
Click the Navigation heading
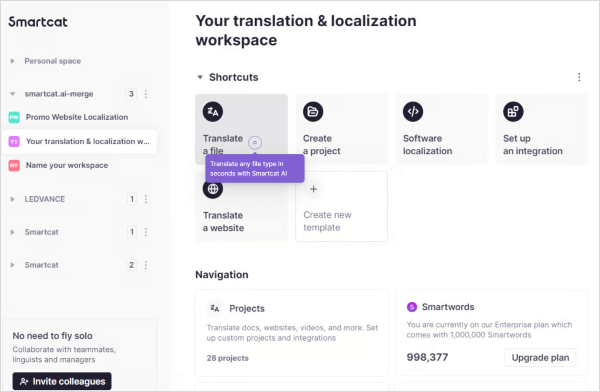pyautogui.click(x=222, y=275)
